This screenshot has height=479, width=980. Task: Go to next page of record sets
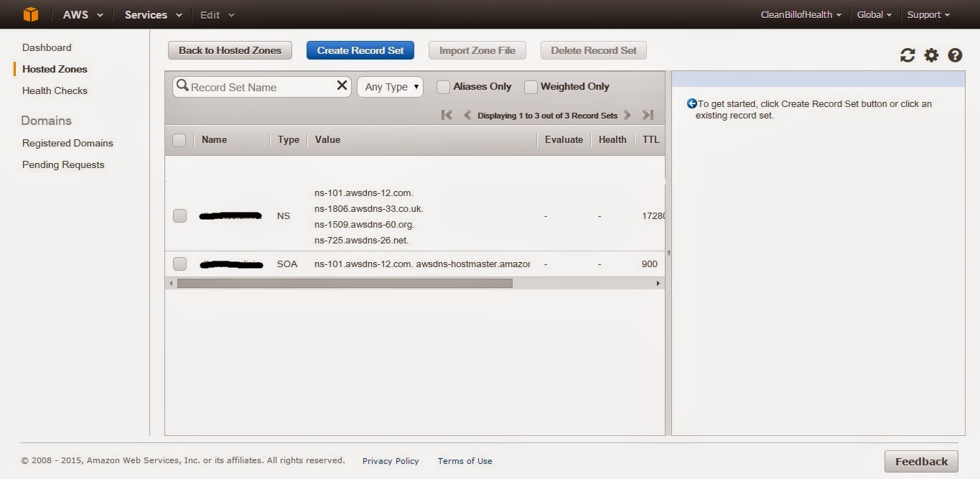(x=627, y=115)
